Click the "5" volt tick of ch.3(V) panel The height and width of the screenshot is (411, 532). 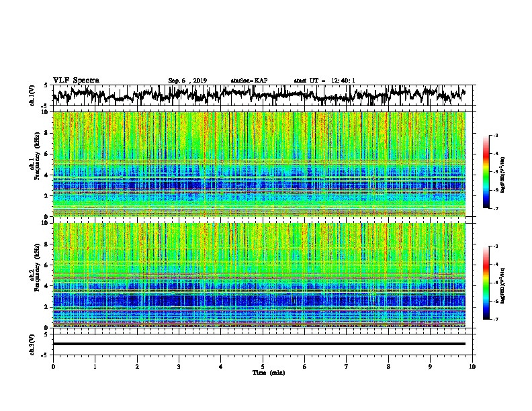point(46,334)
